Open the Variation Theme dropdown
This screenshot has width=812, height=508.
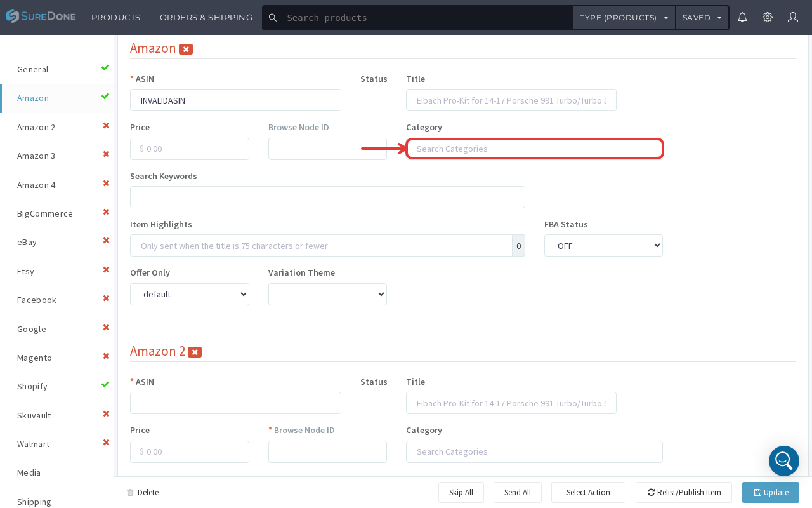click(327, 294)
